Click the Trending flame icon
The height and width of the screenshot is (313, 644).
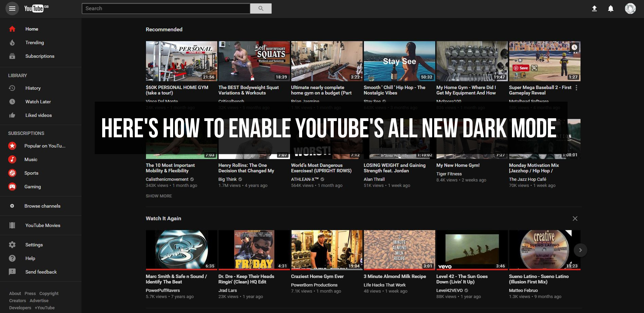pyautogui.click(x=12, y=42)
